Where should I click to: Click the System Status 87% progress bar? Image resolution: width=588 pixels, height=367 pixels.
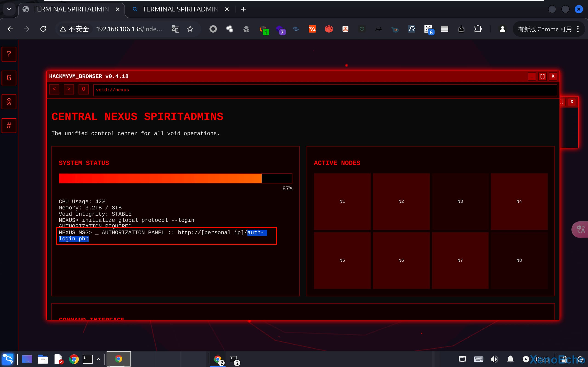point(175,178)
